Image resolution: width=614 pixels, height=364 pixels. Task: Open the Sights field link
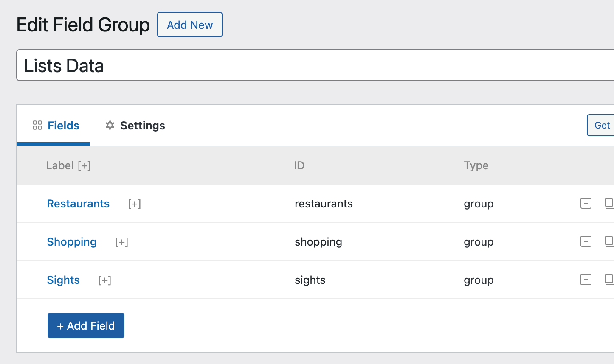click(x=63, y=280)
